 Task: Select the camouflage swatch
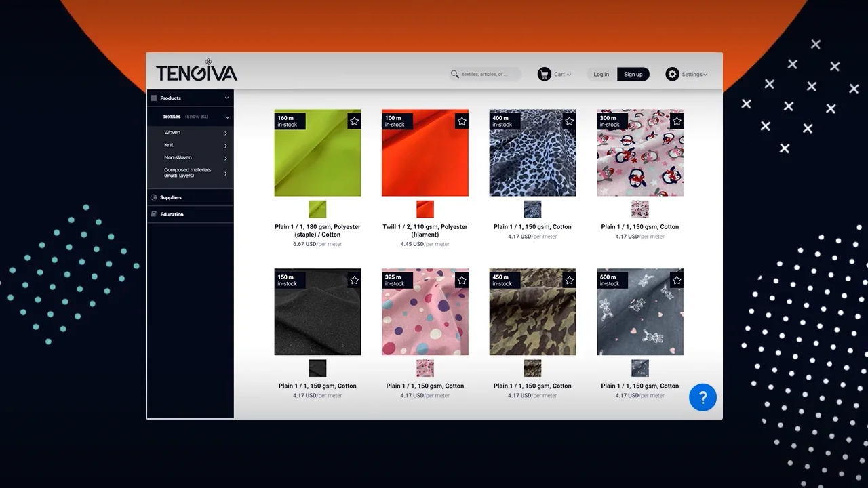pos(532,368)
